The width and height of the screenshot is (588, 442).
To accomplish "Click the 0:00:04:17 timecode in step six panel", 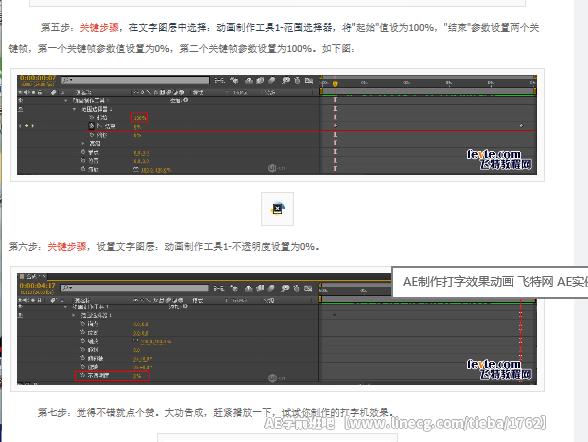I will pyautogui.click(x=38, y=286).
